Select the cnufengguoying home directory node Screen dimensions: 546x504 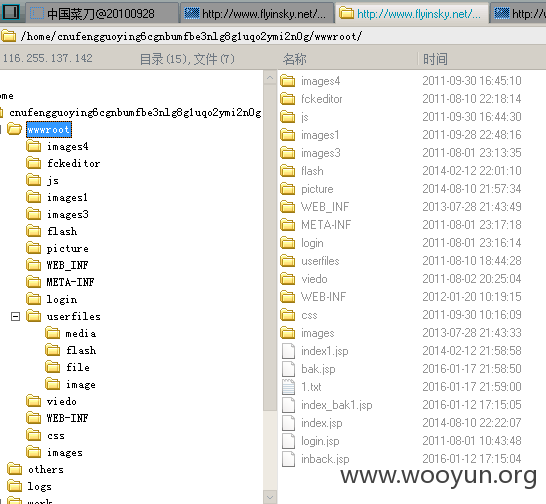pyautogui.click(x=135, y=113)
